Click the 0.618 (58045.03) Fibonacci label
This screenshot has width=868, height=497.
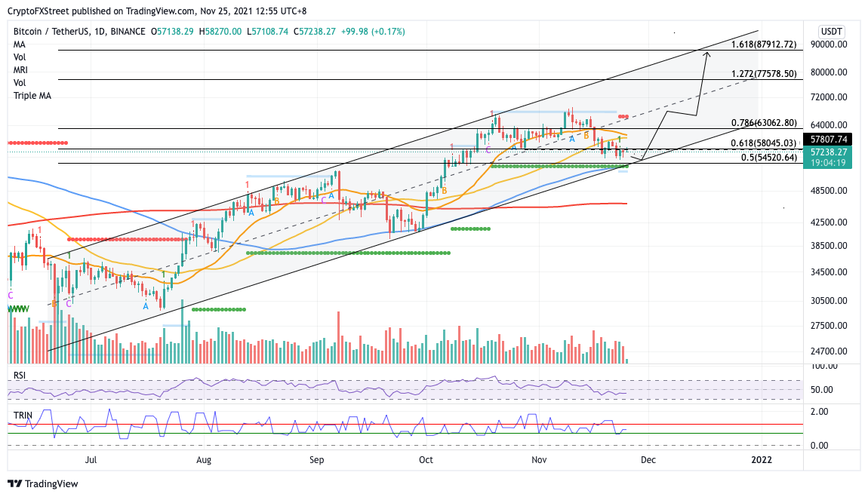tap(763, 143)
